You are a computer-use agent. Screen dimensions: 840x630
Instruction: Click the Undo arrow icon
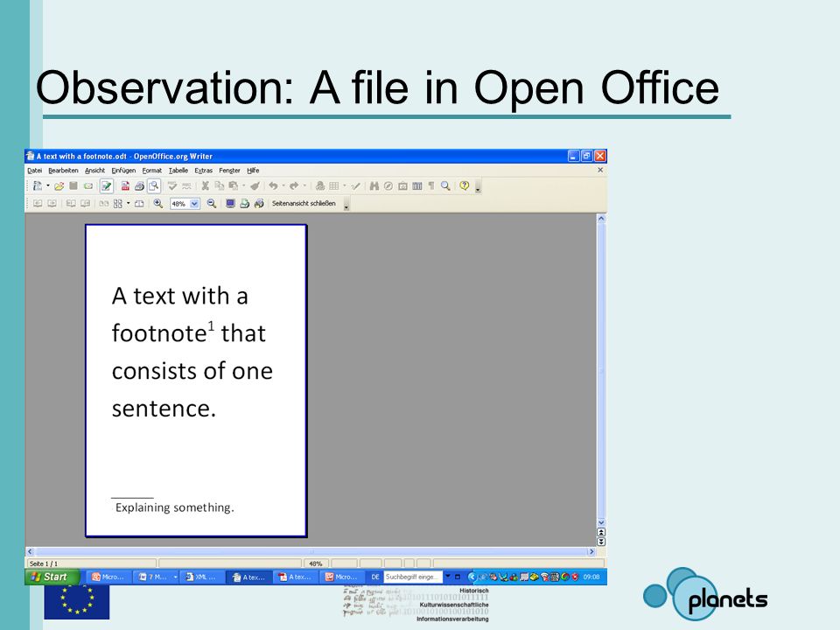273,185
